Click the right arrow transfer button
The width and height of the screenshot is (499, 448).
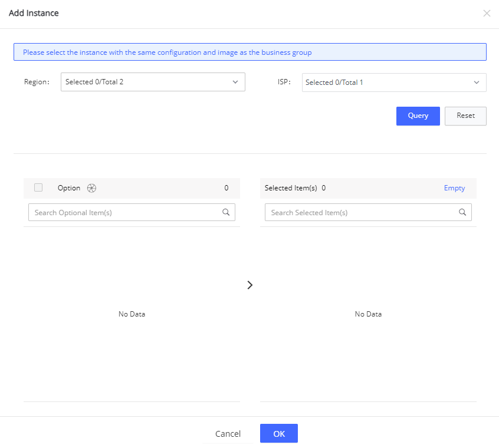coord(250,285)
